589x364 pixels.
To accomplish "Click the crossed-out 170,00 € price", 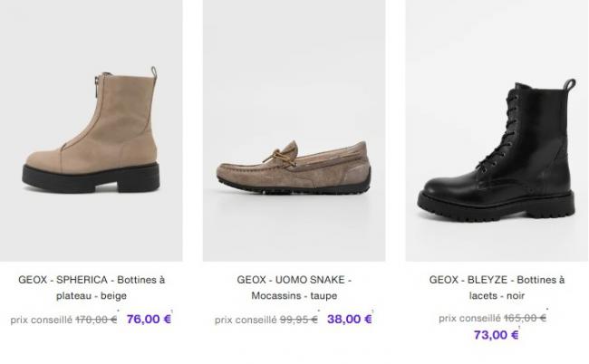I will 96,320.
